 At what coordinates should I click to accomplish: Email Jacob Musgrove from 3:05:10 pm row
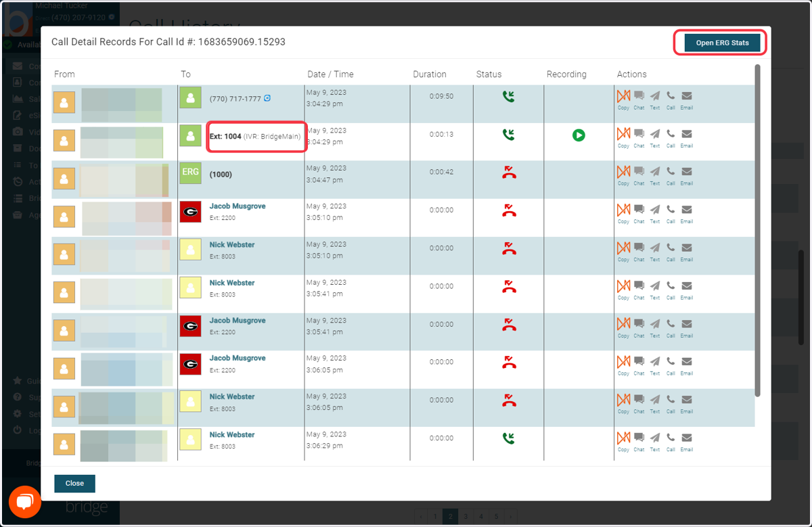pyautogui.click(x=687, y=213)
